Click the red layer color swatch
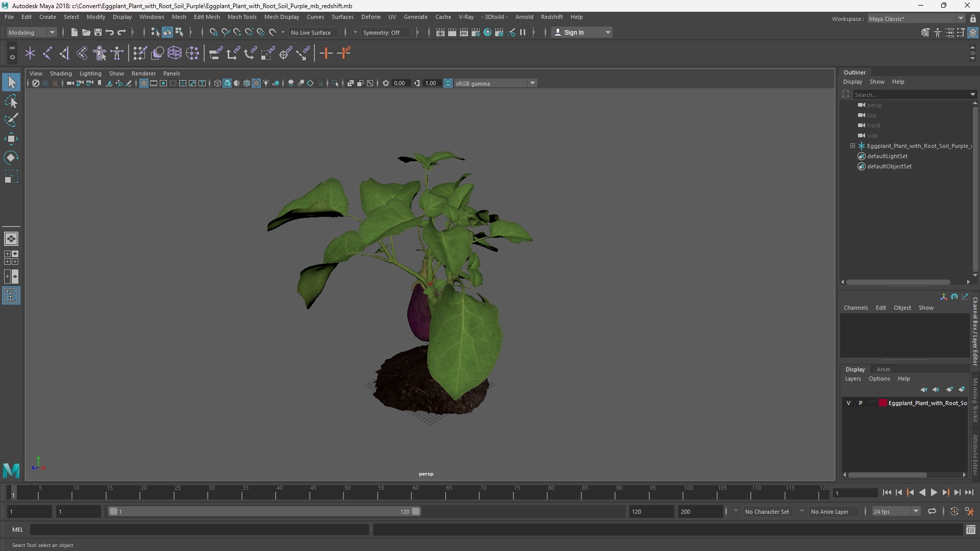The width and height of the screenshot is (980, 551). pos(883,403)
